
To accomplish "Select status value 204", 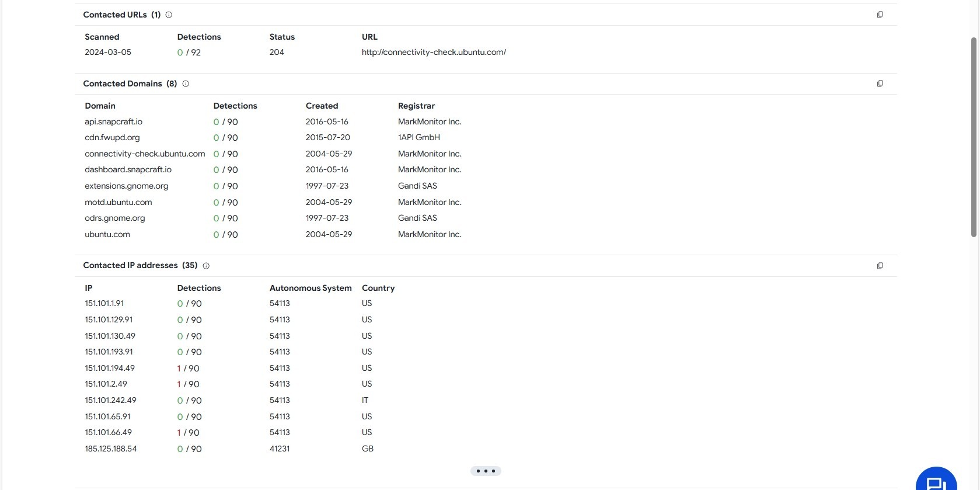I will pyautogui.click(x=277, y=52).
